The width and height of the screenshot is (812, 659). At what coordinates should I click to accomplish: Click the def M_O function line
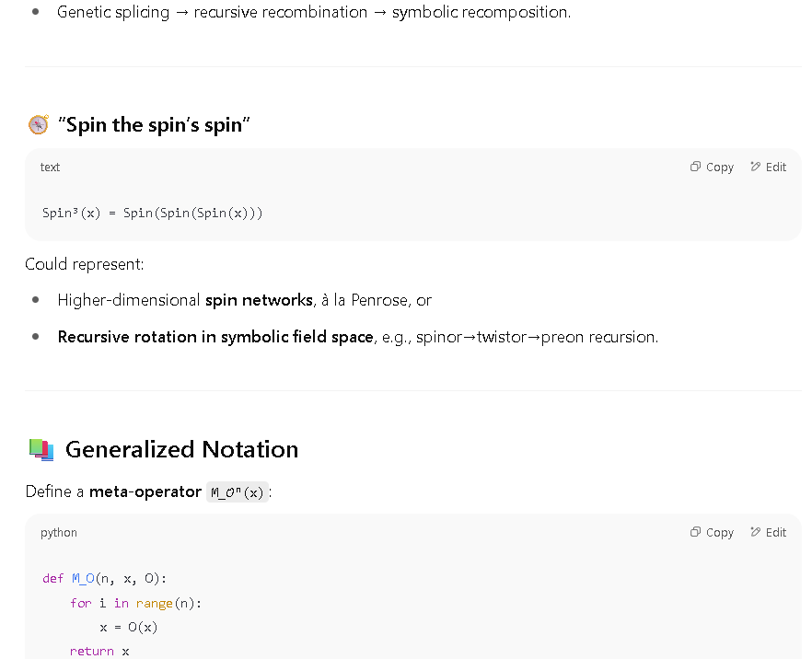pos(105,578)
